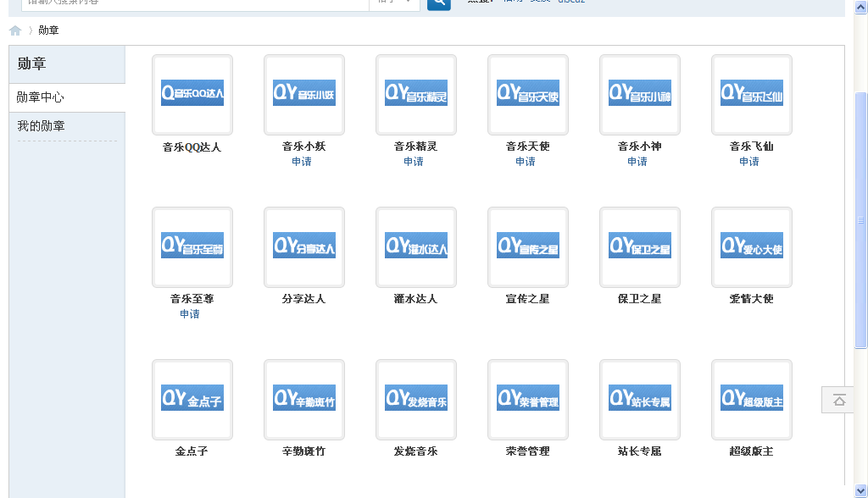Click the 分享达人 medal name text
The height and width of the screenshot is (498, 868).
pos(304,299)
